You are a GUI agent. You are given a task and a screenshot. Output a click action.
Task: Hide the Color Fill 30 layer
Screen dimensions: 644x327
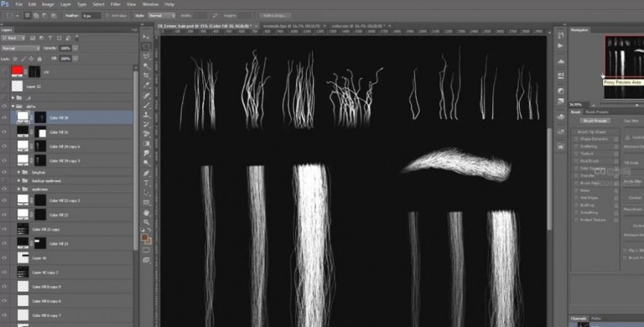tap(4, 118)
